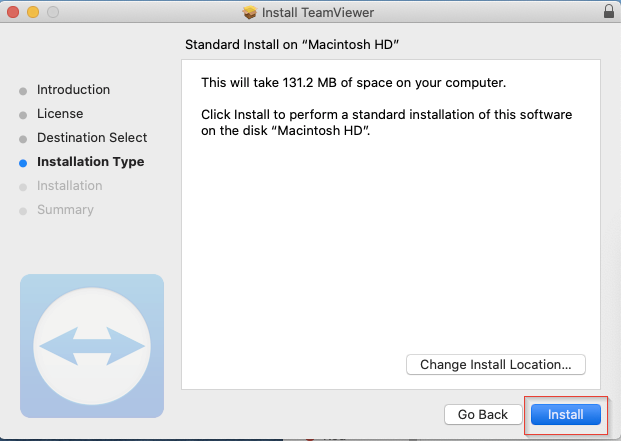Viewport: 621px width, 441px height.
Task: Close the installer with the red button
Action: point(13,13)
